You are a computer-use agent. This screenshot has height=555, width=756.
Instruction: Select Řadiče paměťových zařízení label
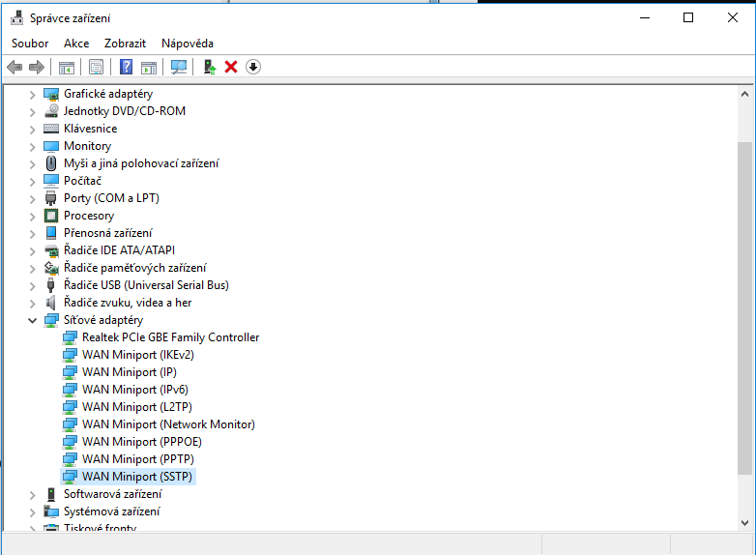tap(135, 268)
